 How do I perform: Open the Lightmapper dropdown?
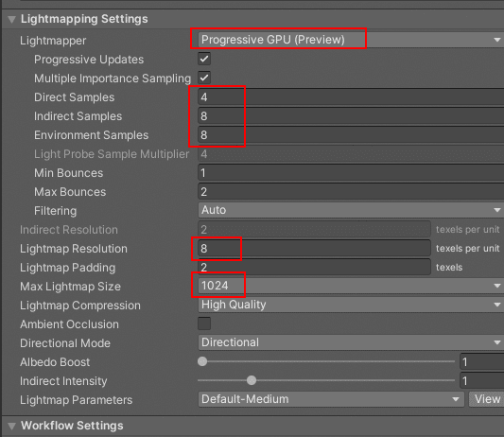tap(351, 40)
